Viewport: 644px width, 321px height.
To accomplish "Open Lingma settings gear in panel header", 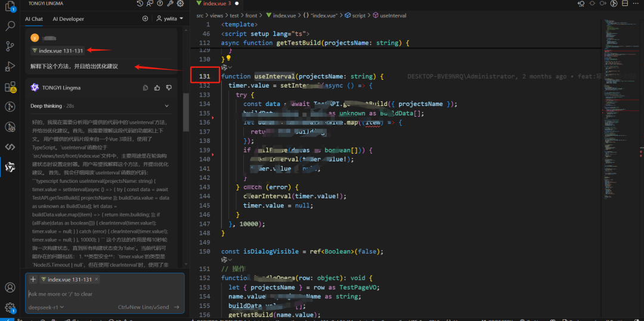I will click(180, 4).
